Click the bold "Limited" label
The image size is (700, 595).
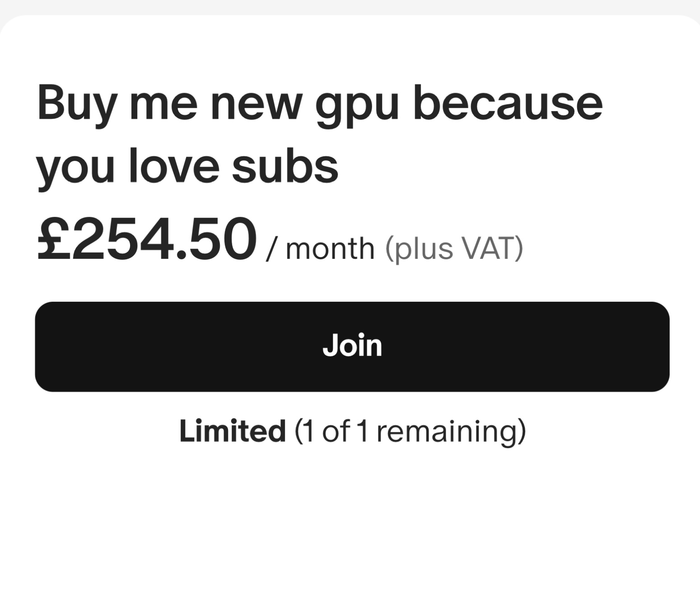(232, 431)
